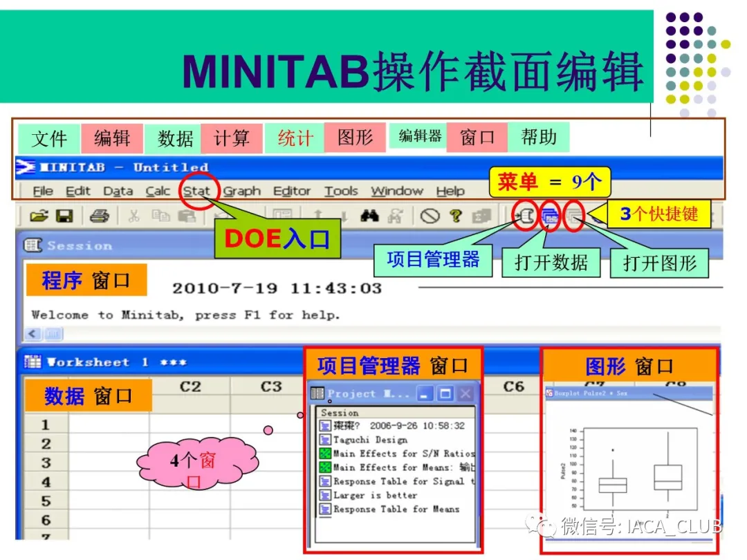Screen dimensions: 747x560
Task: Select worksheet row header 5
Action: click(x=46, y=501)
